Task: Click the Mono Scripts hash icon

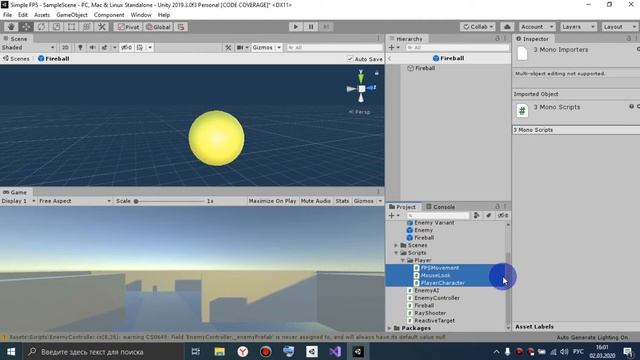Action: (522, 110)
